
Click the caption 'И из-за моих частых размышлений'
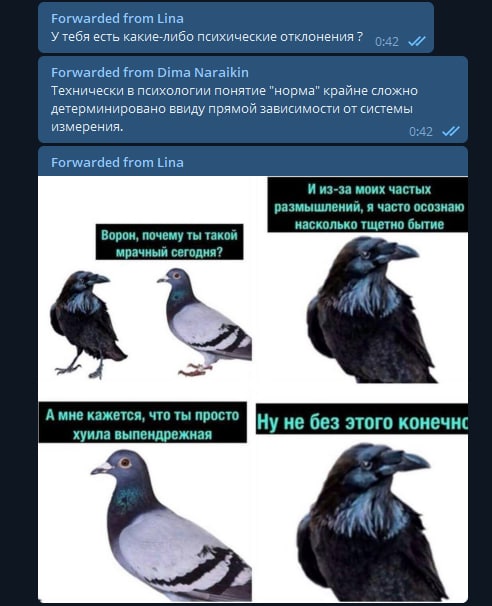point(368,206)
